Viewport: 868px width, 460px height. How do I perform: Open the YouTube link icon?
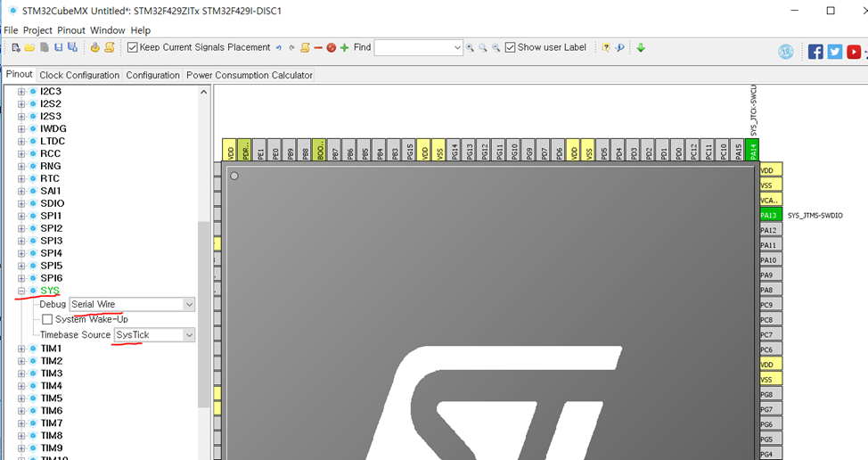854,52
